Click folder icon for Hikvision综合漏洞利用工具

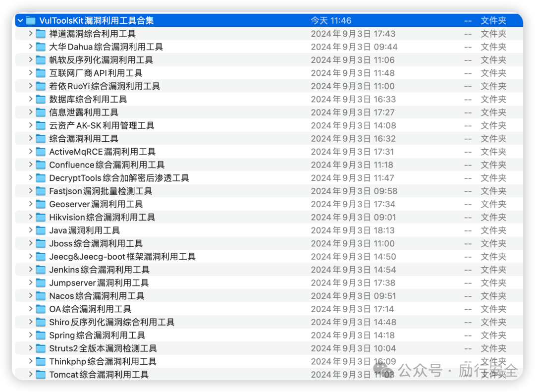[41, 217]
